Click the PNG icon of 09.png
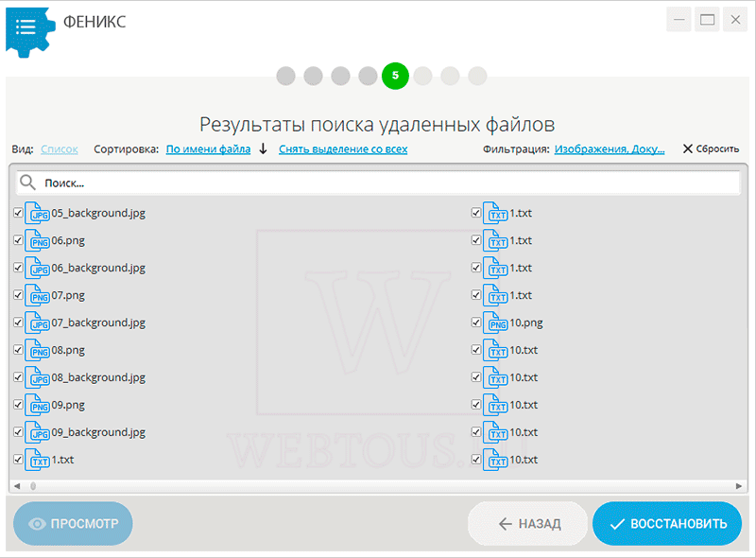The width and height of the screenshot is (756, 558). (37, 405)
